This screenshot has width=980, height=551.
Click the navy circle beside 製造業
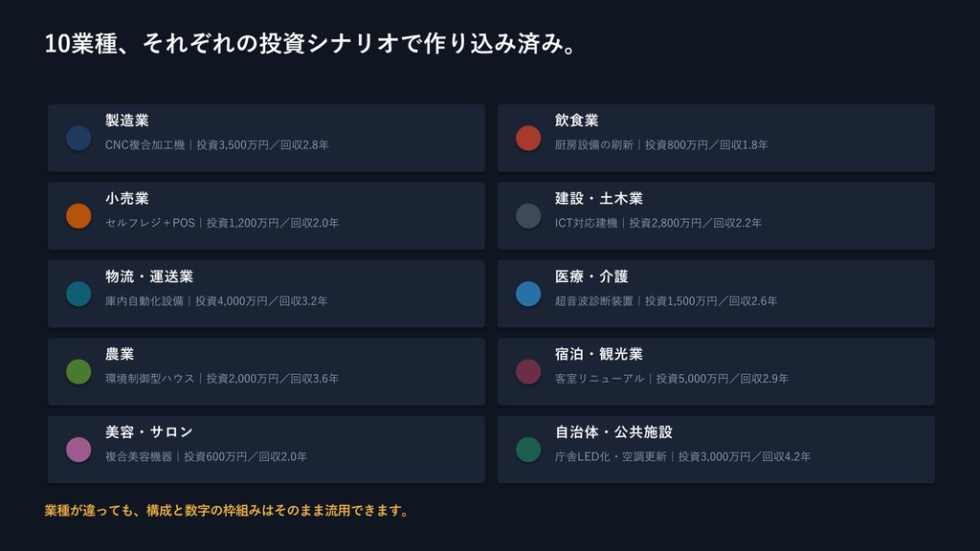point(78,138)
